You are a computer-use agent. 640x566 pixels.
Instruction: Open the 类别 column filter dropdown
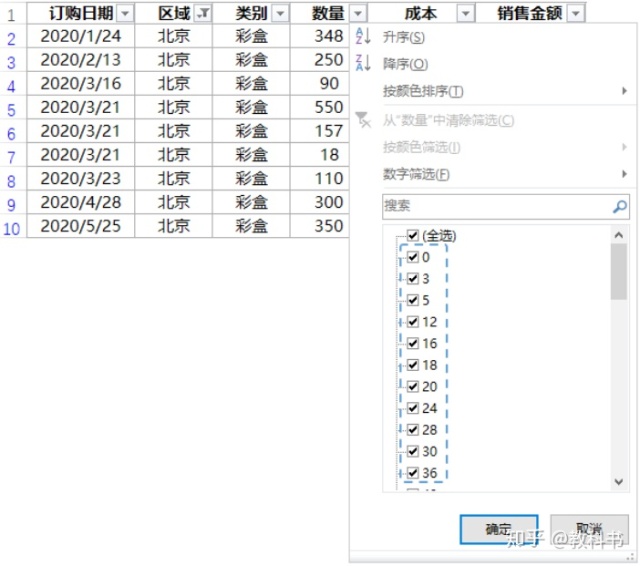coord(280,14)
